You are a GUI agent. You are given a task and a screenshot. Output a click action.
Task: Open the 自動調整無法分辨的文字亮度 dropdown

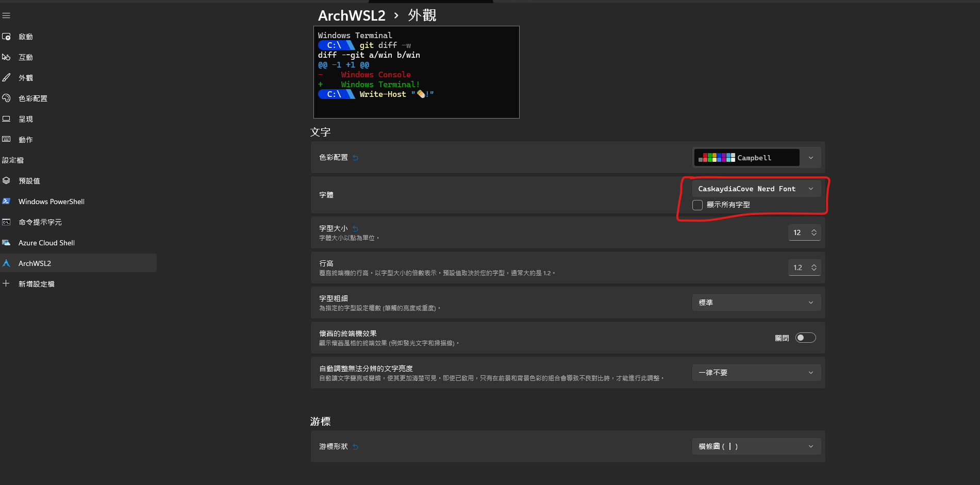[756, 372]
